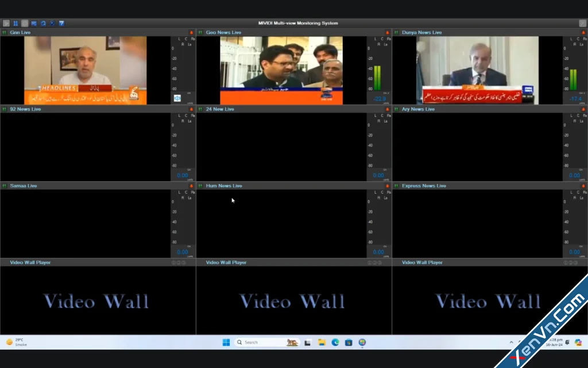Click the taskbar Search box

(x=266, y=343)
